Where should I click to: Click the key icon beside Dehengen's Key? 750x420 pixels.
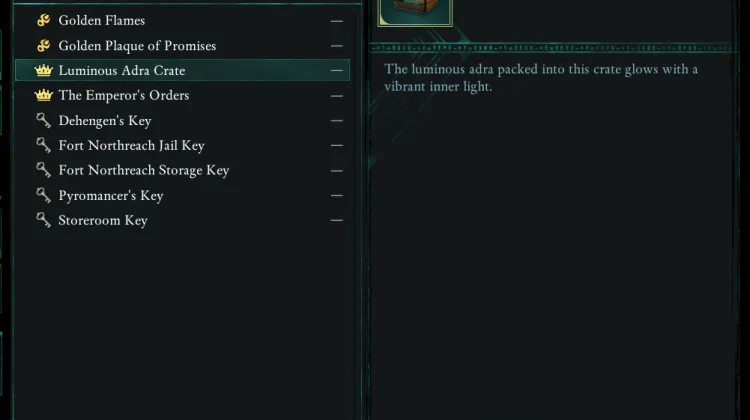tap(43, 120)
